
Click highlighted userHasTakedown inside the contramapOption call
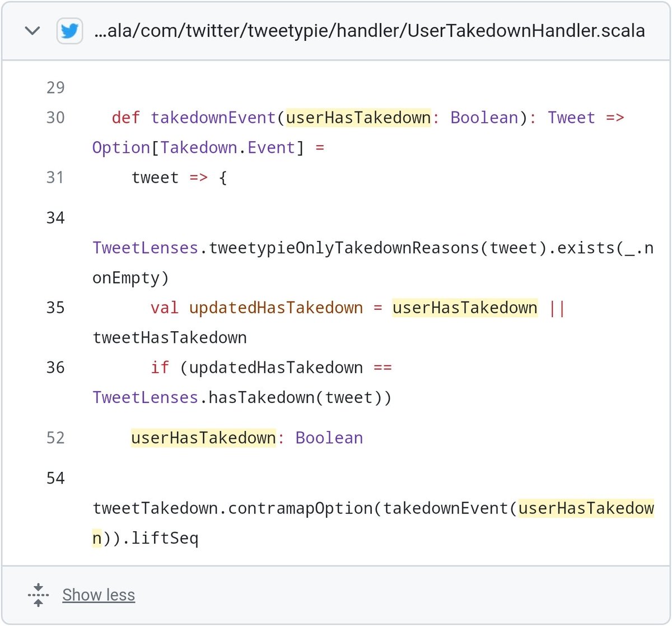[586, 508]
